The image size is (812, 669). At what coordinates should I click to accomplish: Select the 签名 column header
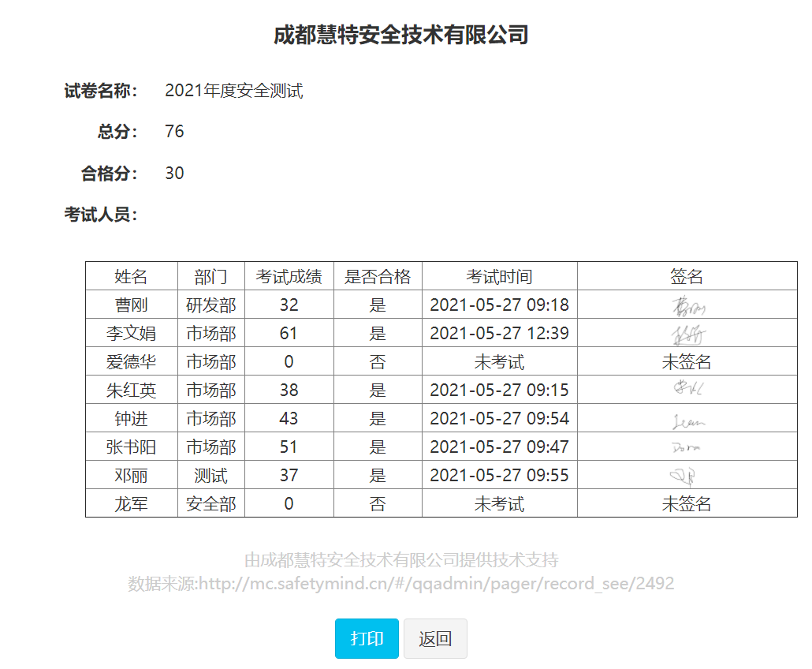point(687,276)
